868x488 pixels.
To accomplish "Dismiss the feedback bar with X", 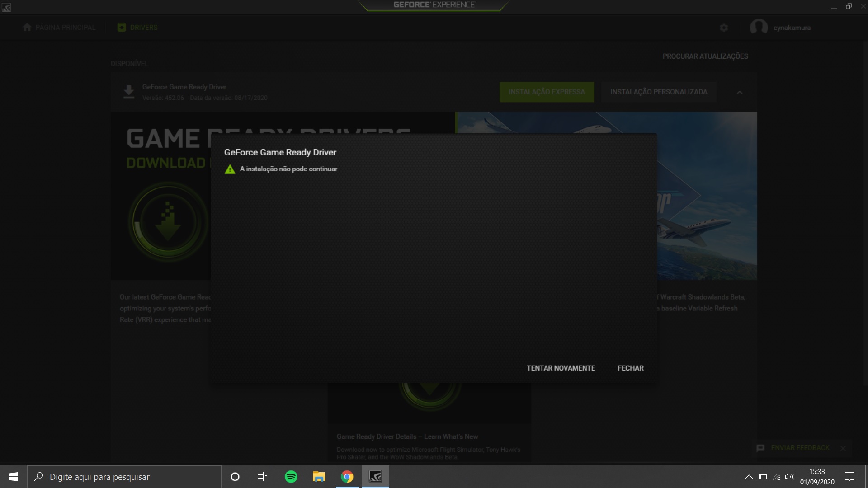I will point(843,448).
